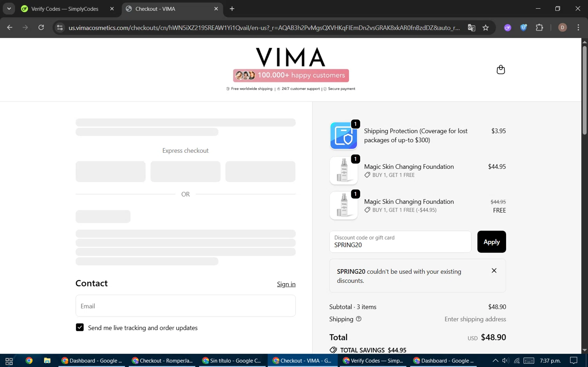
Task: Click the scrollbar down arrow
Action: (x=584, y=350)
